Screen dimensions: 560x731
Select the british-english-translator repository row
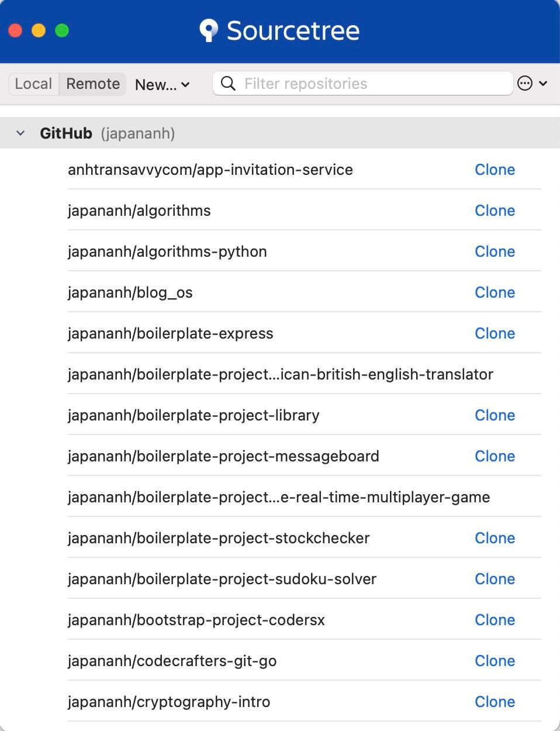[x=281, y=374]
